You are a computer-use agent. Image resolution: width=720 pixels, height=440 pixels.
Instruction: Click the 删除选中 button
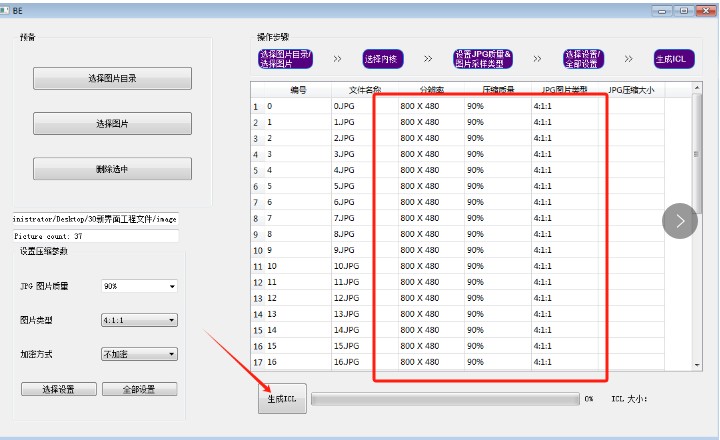tap(112, 169)
